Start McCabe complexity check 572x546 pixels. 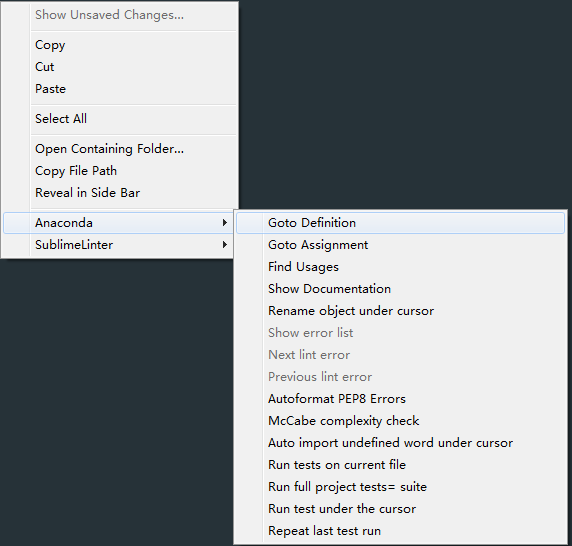pyautogui.click(x=400, y=421)
